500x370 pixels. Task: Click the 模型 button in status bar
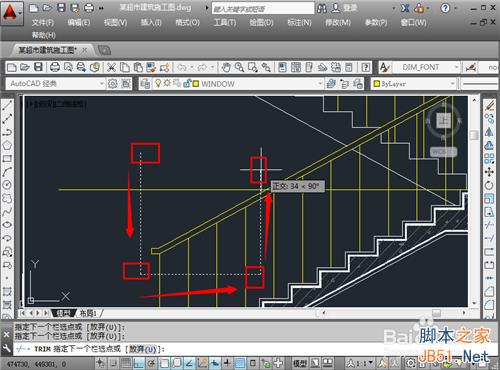(300, 363)
